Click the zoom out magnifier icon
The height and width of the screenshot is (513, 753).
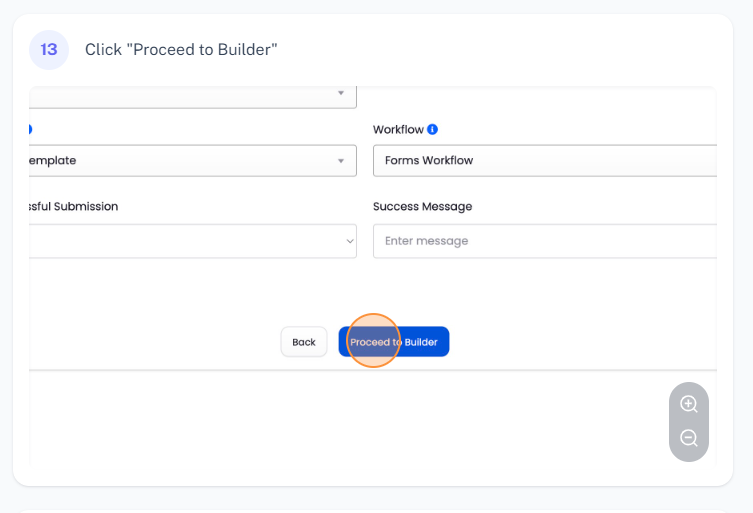coord(688,438)
